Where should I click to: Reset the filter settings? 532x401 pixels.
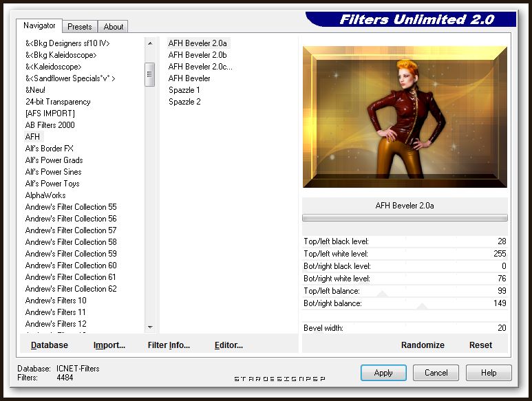click(x=480, y=345)
